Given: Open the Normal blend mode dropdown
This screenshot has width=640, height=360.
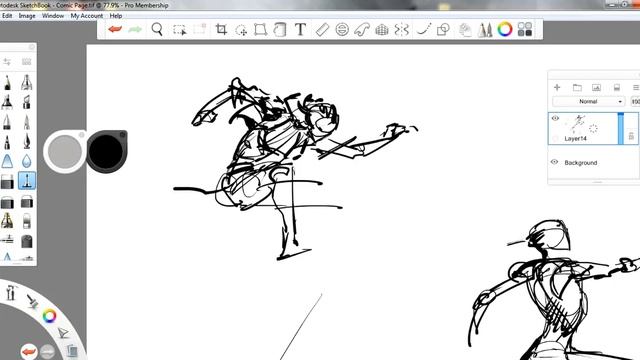Looking at the screenshot, I should click(x=589, y=101).
